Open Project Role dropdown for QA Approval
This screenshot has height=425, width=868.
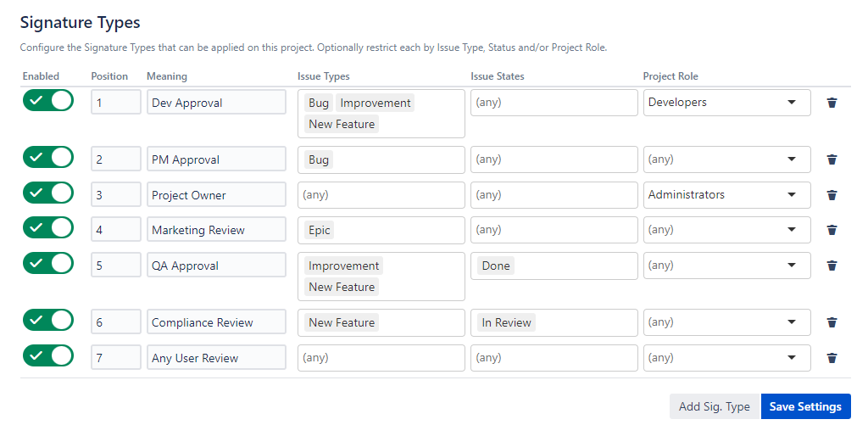tap(726, 266)
